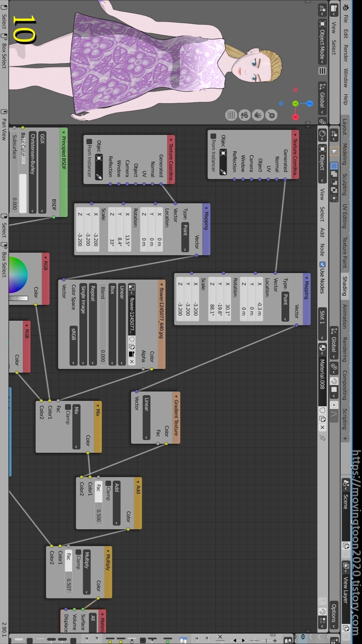The width and height of the screenshot is (362, 644).
Task: Choose the extend selection mode icon
Action: (x=334, y=174)
